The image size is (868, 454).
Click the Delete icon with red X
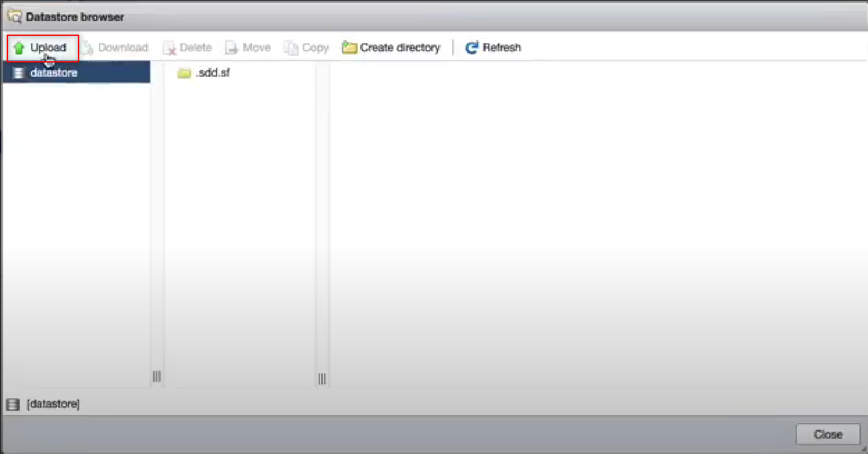170,48
